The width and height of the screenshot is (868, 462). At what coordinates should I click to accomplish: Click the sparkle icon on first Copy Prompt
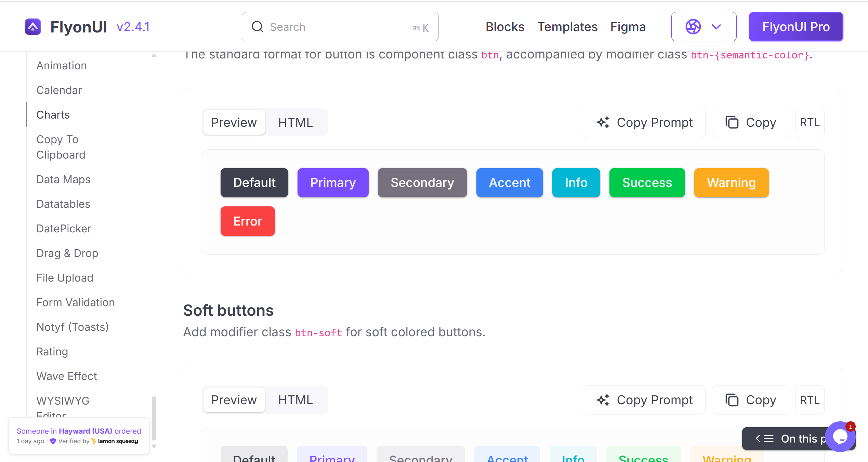[x=603, y=122]
